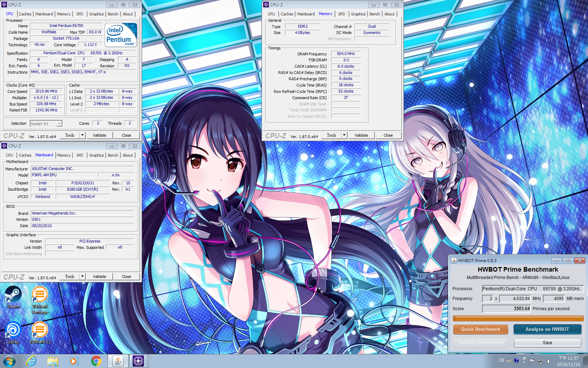Click the manufacturer ASUSTeK Computer INC.
This screenshot has height=368, width=588.
(x=83, y=169)
